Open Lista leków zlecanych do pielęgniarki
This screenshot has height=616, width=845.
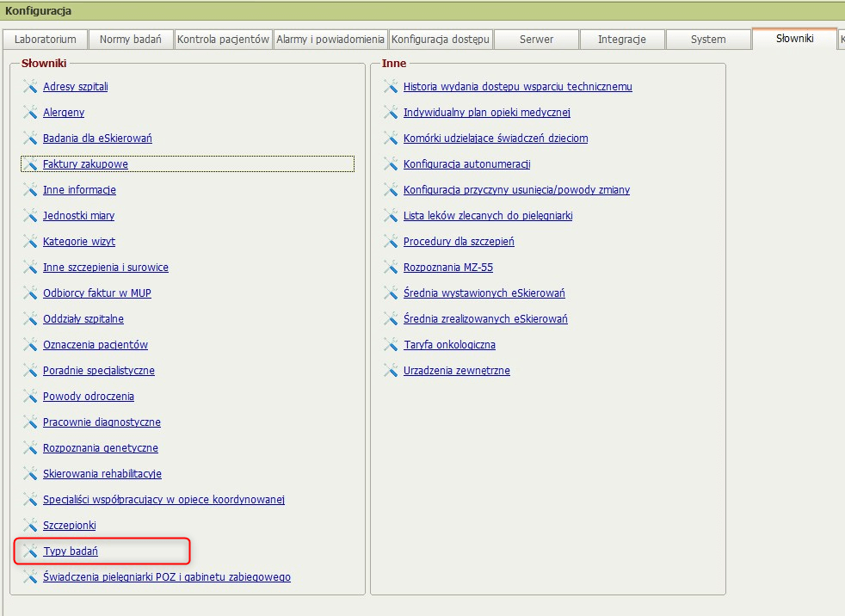tap(488, 216)
